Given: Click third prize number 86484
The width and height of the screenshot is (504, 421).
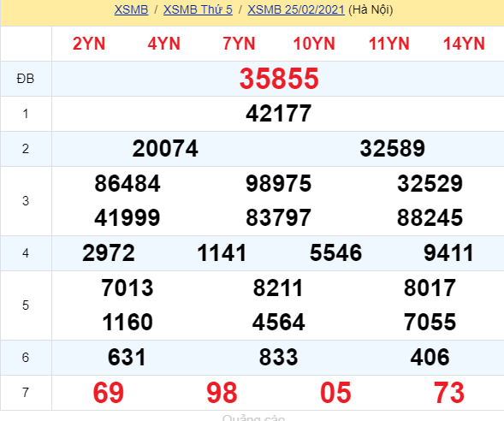Looking at the screenshot, I should coord(127,183).
